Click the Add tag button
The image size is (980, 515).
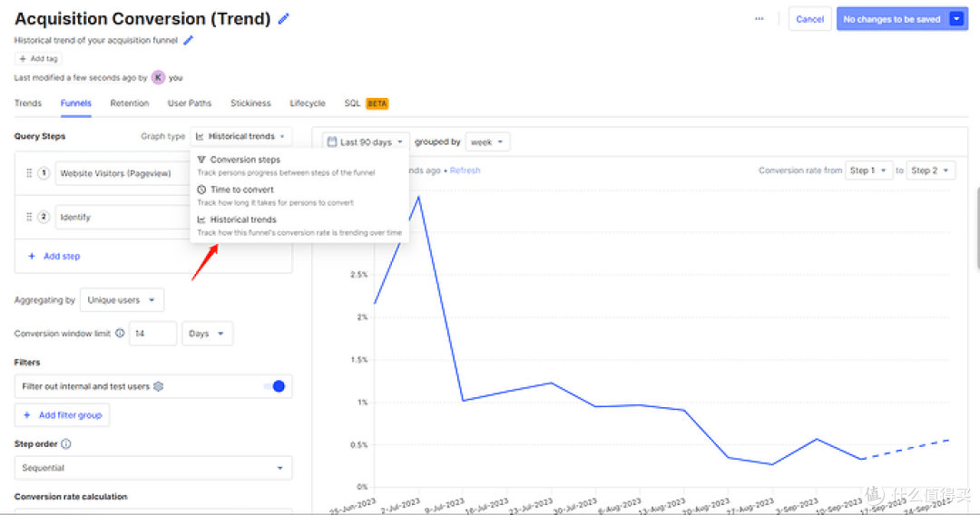[x=38, y=59]
